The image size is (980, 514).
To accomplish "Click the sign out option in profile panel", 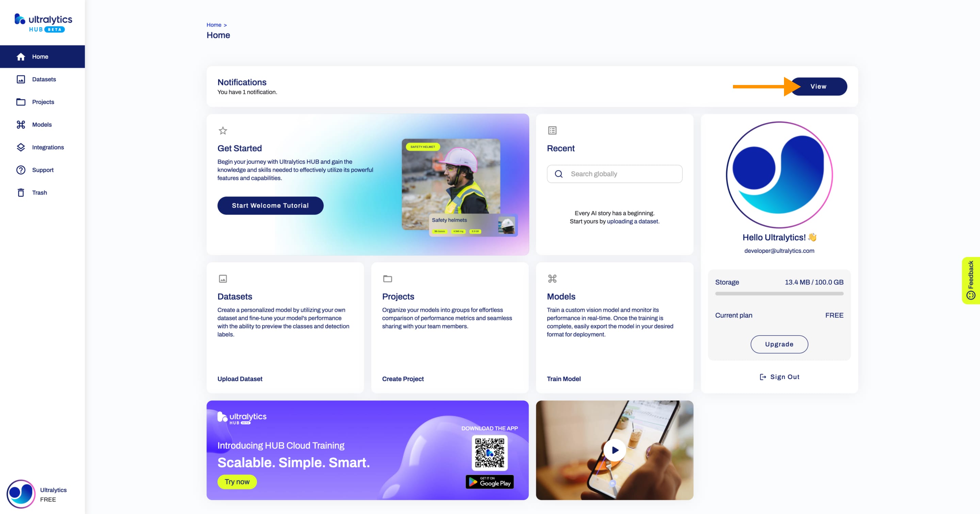I will (x=779, y=377).
